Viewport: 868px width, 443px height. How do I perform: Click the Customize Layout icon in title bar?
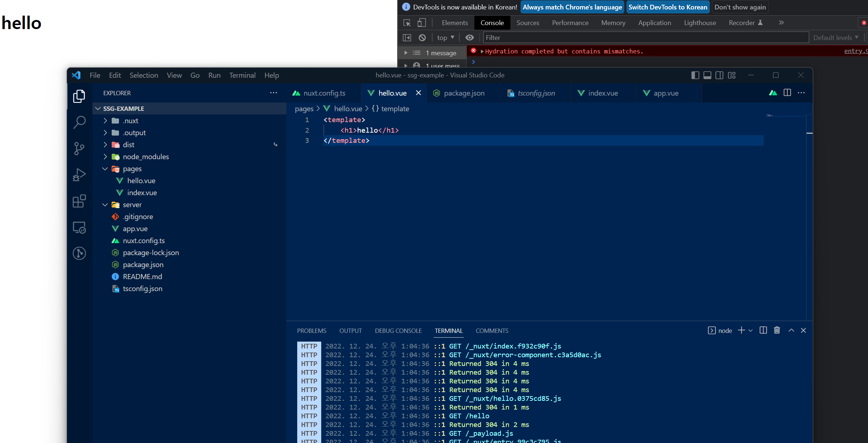(732, 75)
